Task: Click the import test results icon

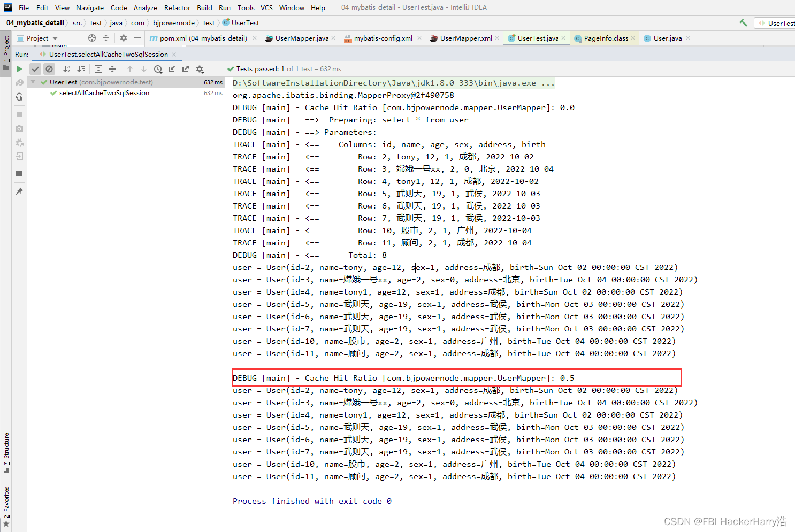Action: [x=172, y=69]
